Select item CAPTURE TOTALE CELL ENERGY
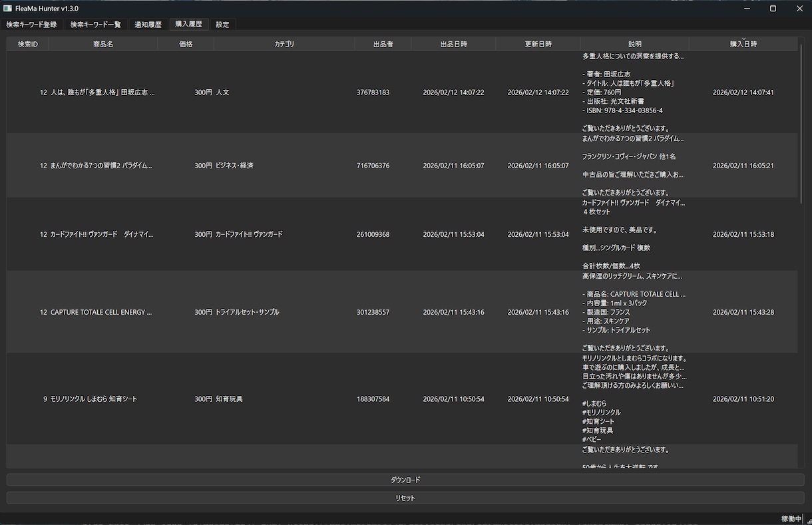 point(101,312)
